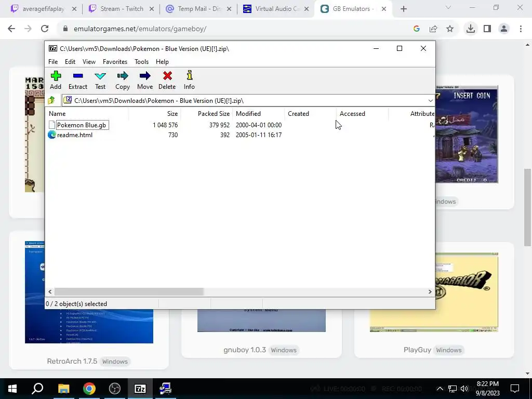This screenshot has height=399, width=532.
Task: Open the notification center icon
Action: point(515,389)
